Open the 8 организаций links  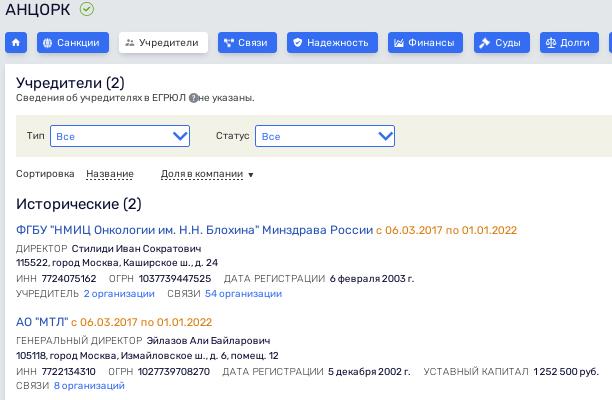click(89, 386)
